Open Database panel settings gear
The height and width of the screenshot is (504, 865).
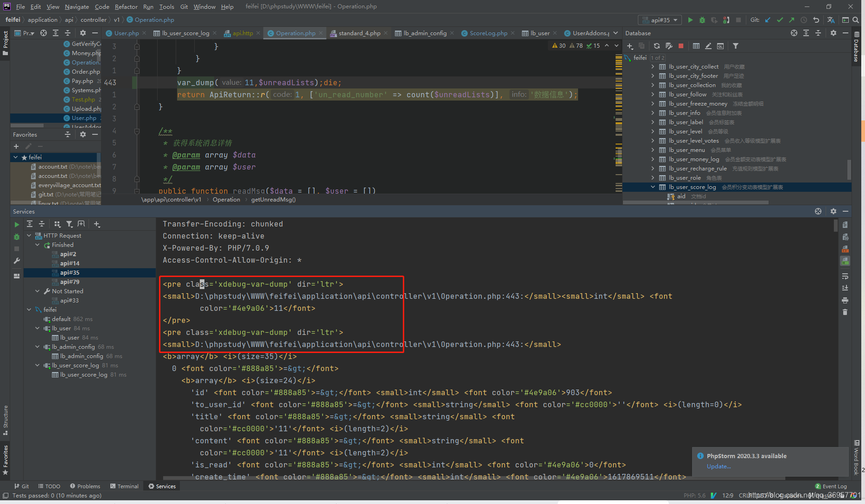coord(833,33)
